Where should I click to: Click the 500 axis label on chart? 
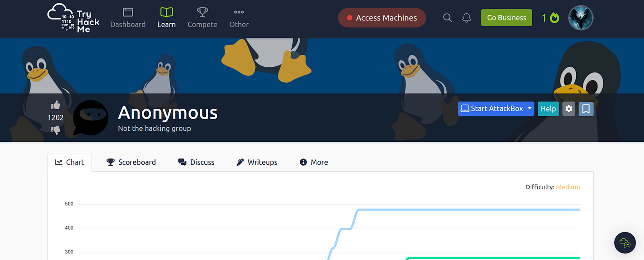pos(69,204)
